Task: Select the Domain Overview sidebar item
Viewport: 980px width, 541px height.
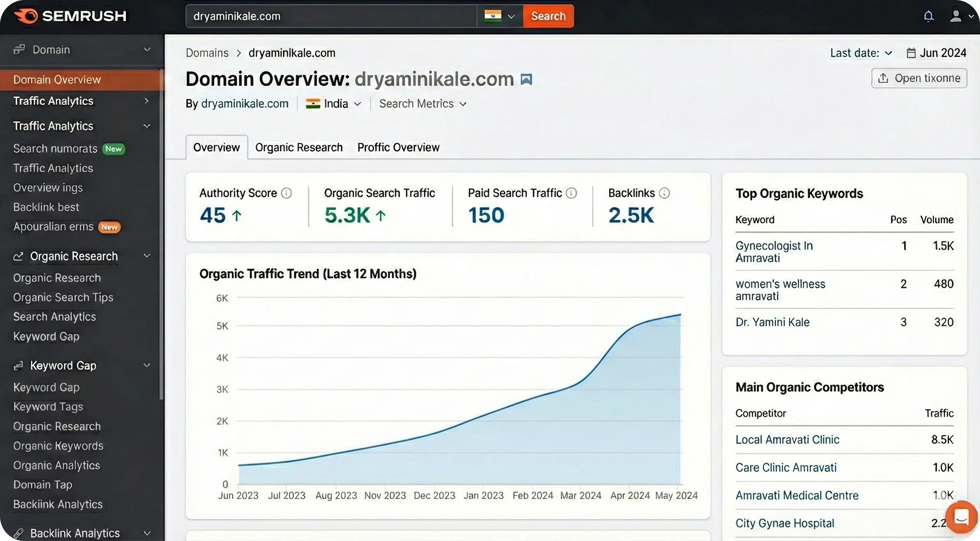Action: [57, 80]
